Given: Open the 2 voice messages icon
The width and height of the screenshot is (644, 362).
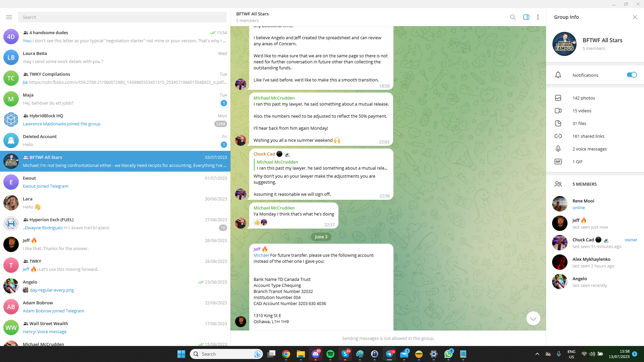Looking at the screenshot, I should tap(558, 149).
